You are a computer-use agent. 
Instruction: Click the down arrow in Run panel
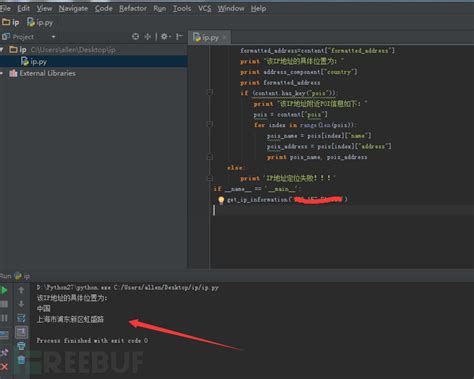click(x=21, y=304)
